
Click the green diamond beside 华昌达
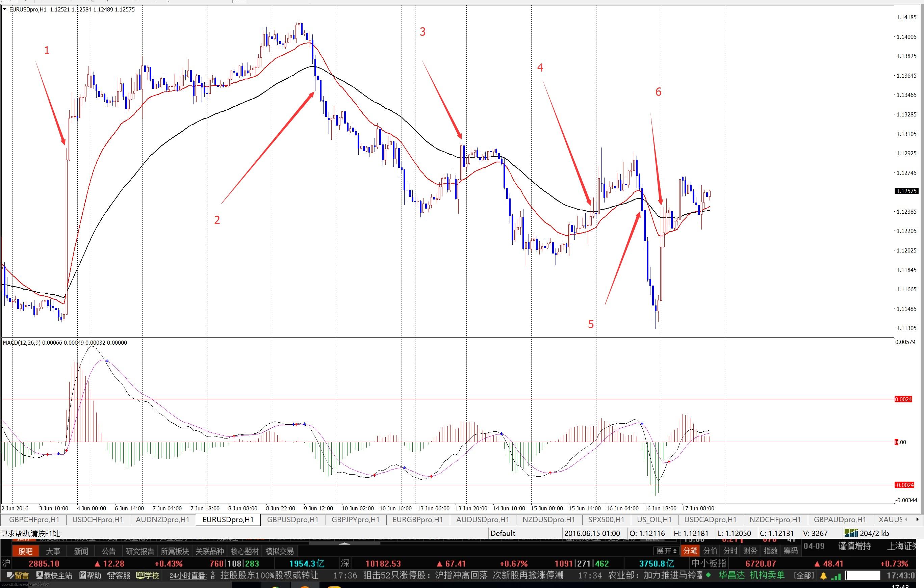pyautogui.click(x=708, y=575)
